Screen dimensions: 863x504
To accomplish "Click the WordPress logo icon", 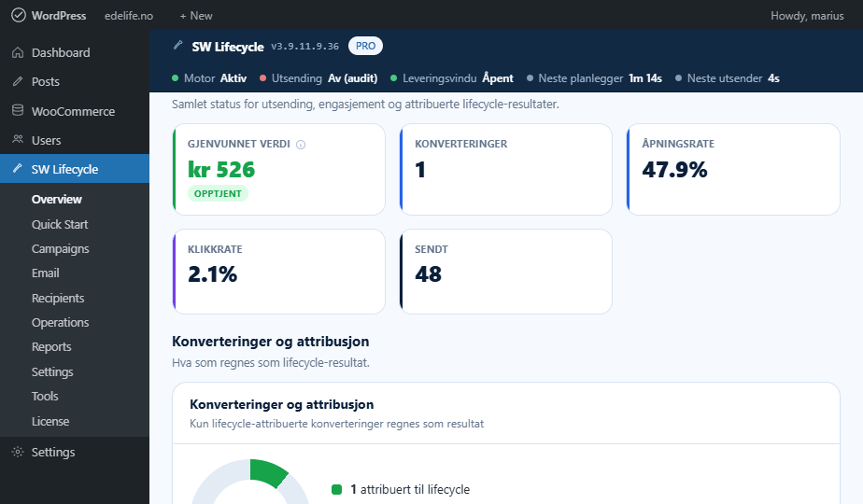I will (x=19, y=16).
